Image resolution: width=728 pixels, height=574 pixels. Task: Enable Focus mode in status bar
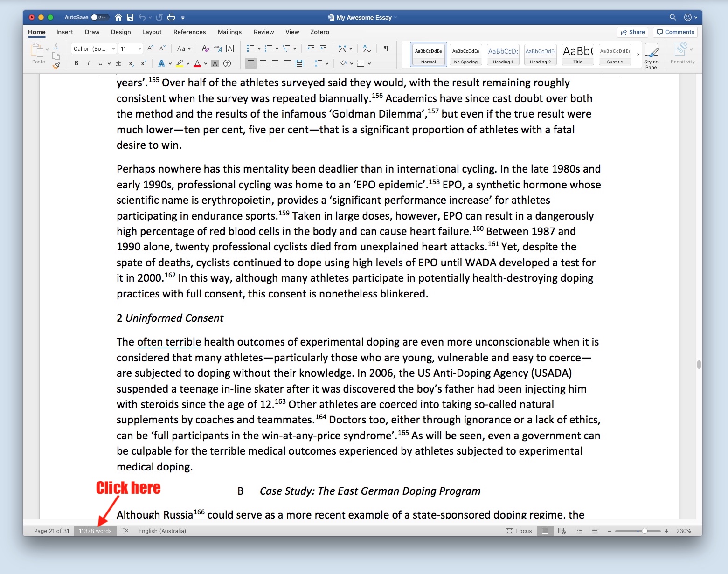519,531
